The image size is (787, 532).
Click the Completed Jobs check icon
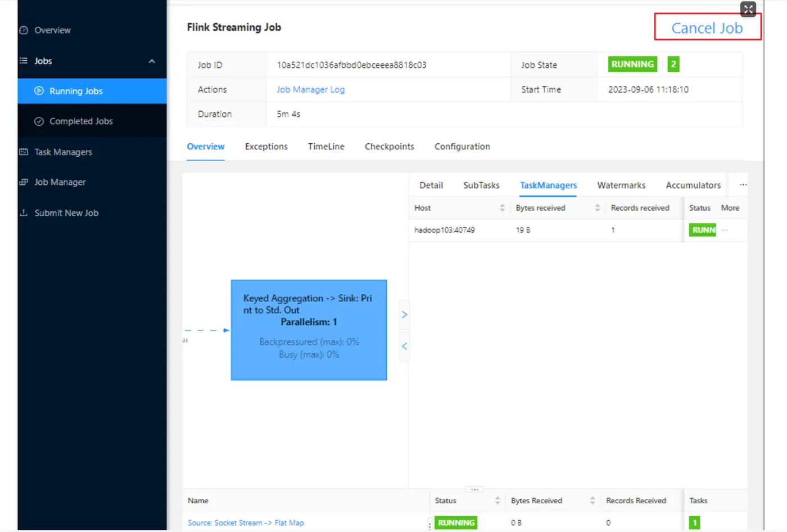(39, 121)
